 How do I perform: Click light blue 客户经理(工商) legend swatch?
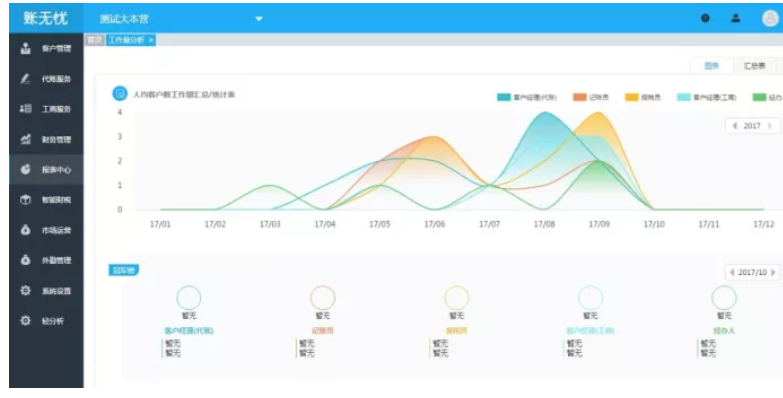684,97
